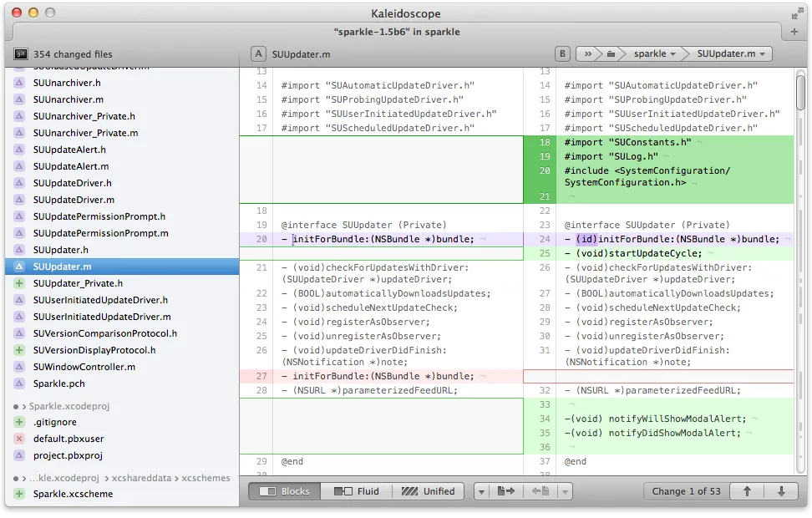The image size is (812, 518).
Task: Collapse the Sparkle.xcodeproj group
Action: click(24, 407)
